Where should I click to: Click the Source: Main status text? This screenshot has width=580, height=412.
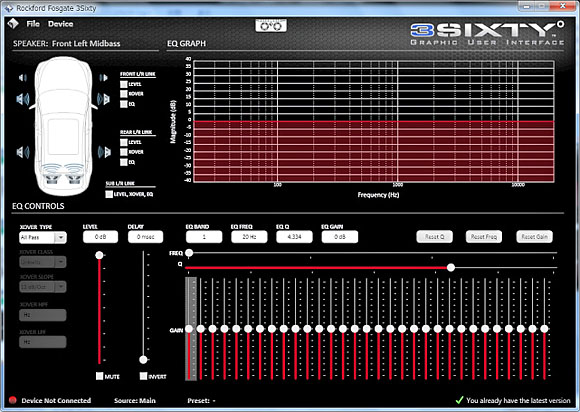(135, 401)
